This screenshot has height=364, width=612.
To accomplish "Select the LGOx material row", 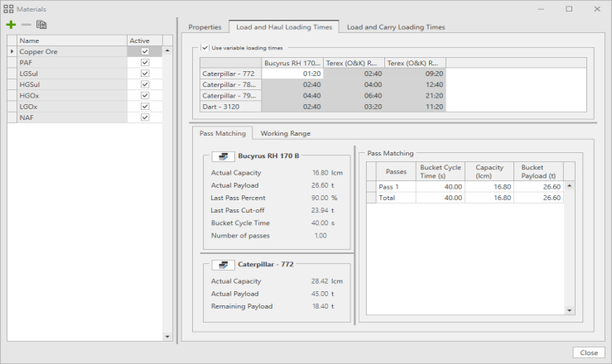I will click(x=72, y=106).
